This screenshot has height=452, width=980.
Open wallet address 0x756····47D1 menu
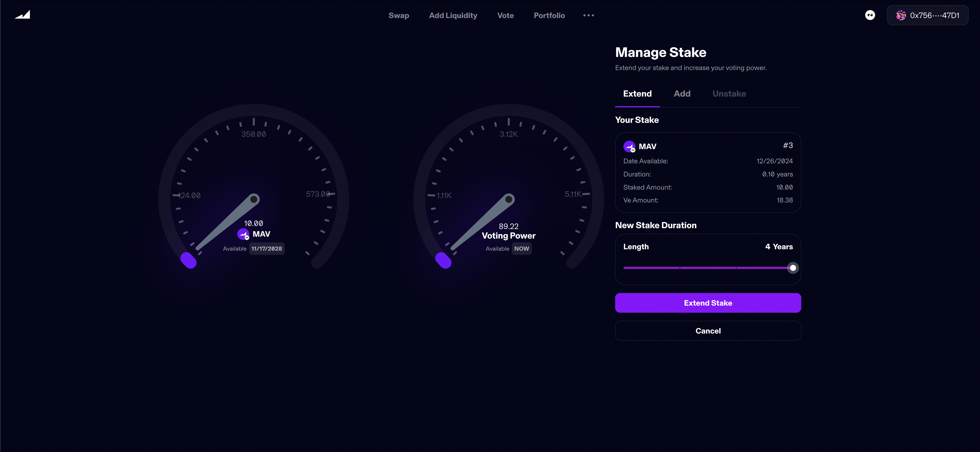click(934, 15)
